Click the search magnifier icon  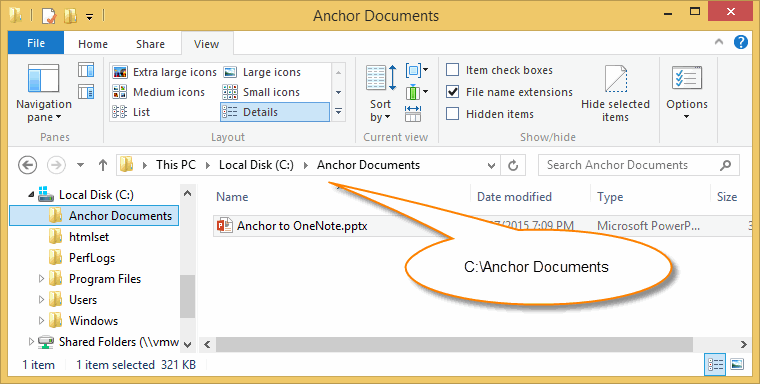tap(726, 165)
